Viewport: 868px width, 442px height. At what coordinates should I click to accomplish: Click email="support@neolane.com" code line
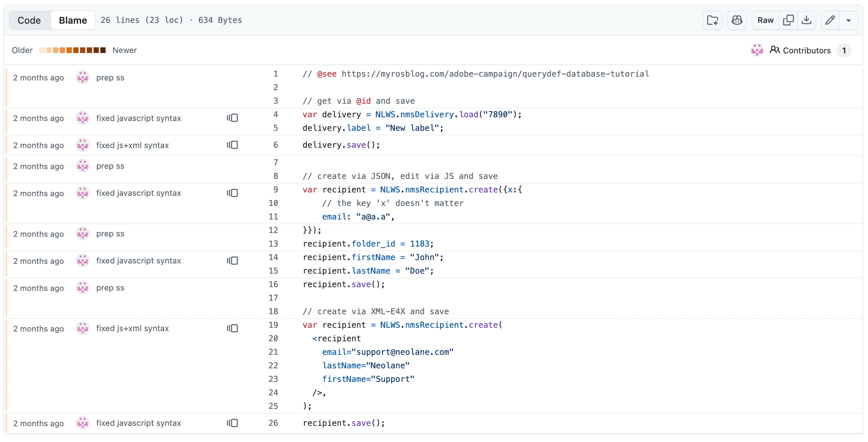pyautogui.click(x=388, y=352)
